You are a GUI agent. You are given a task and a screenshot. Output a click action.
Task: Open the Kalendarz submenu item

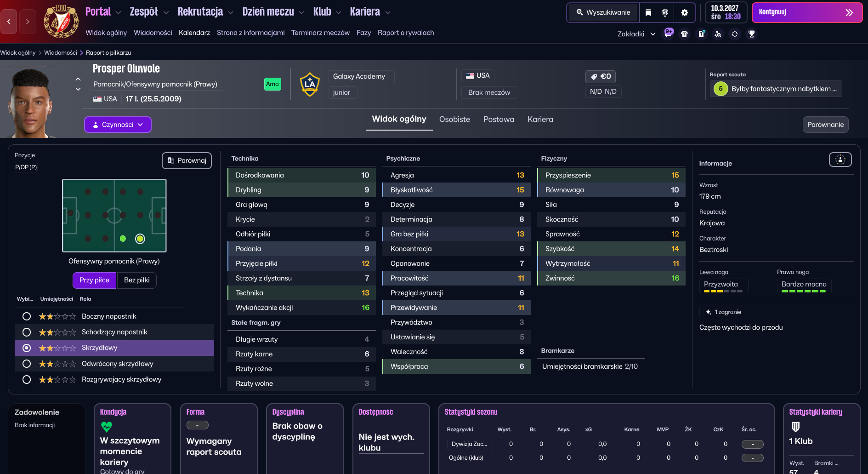coord(194,33)
